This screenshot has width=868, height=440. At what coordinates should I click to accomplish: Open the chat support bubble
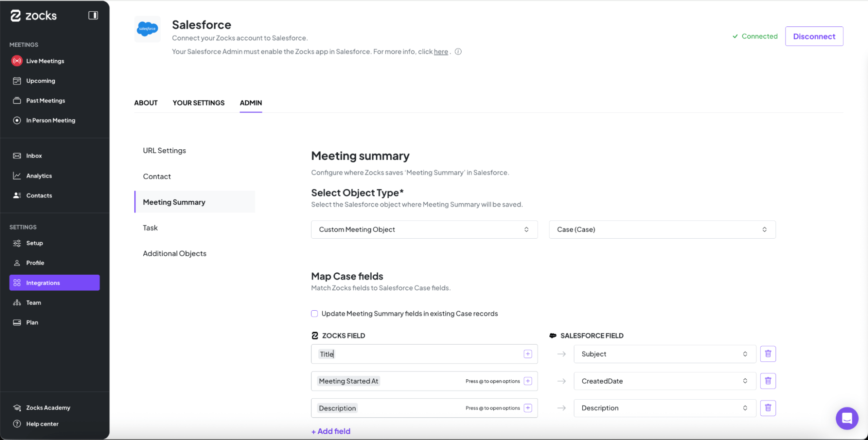847,418
